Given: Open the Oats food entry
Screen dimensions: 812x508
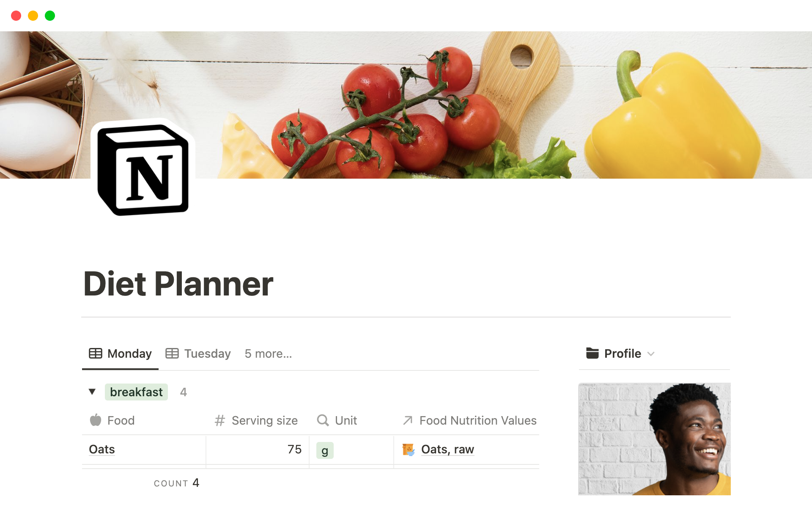Looking at the screenshot, I should [102, 449].
